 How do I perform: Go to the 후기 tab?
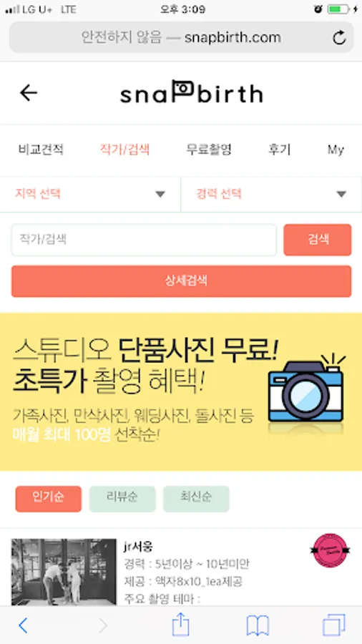click(280, 150)
